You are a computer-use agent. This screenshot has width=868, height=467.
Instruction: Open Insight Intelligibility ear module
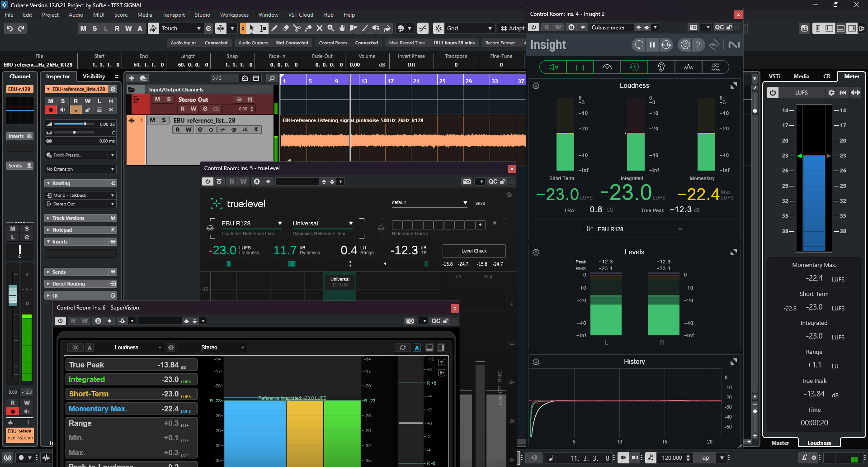pos(661,67)
